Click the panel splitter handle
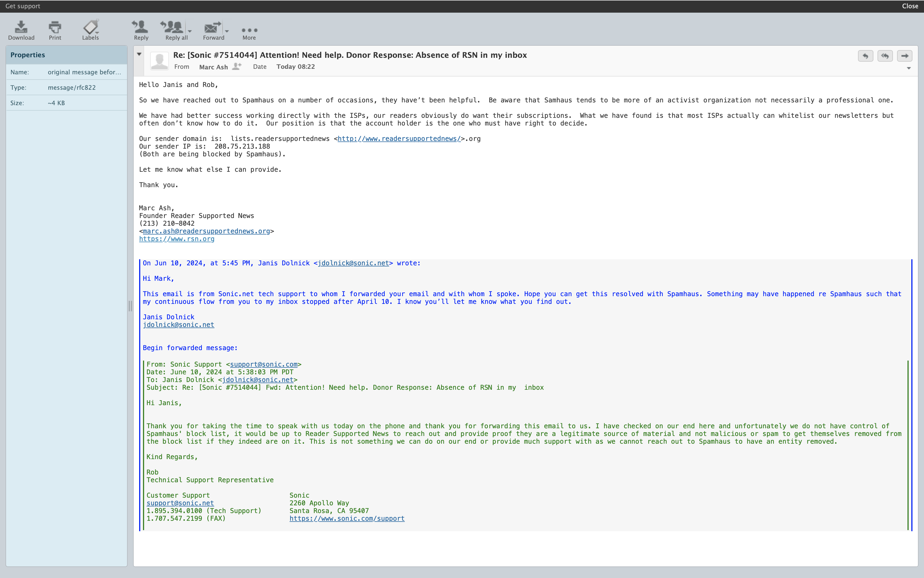 [x=130, y=306]
